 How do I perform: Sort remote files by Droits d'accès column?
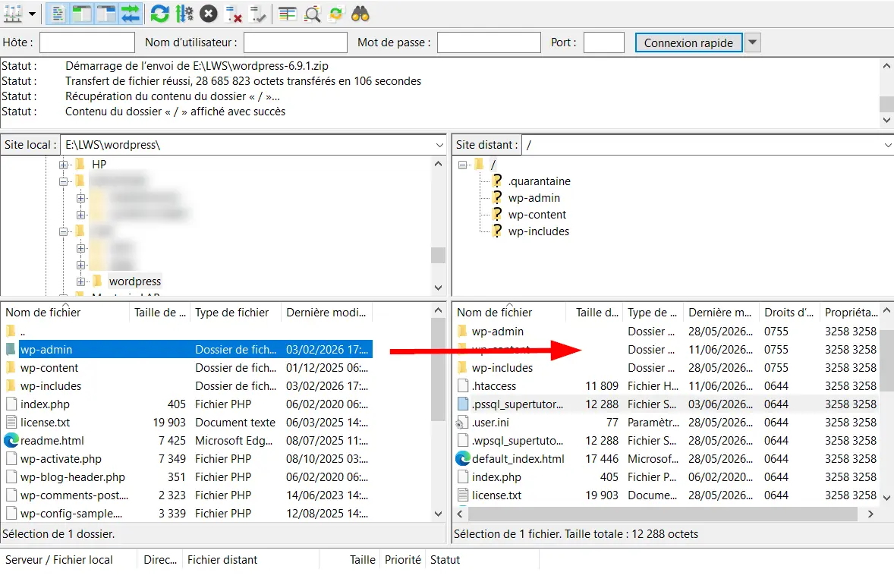click(790, 313)
